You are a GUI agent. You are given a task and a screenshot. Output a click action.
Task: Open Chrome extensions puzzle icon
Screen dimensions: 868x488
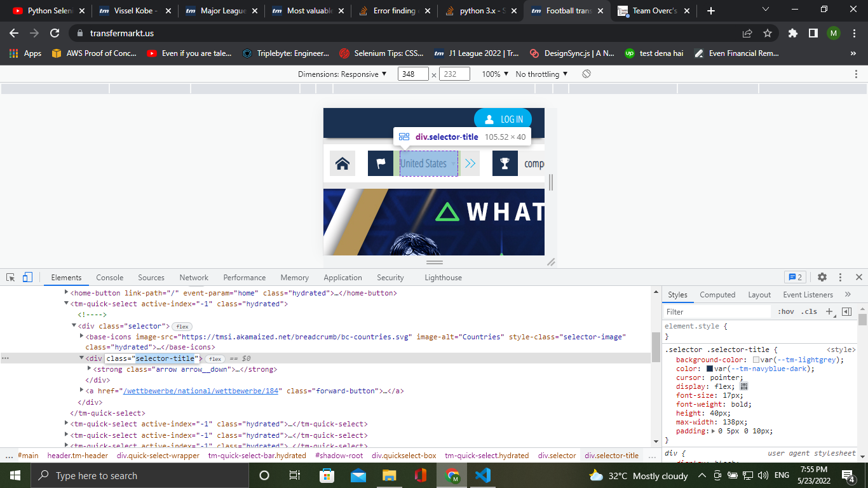click(792, 33)
